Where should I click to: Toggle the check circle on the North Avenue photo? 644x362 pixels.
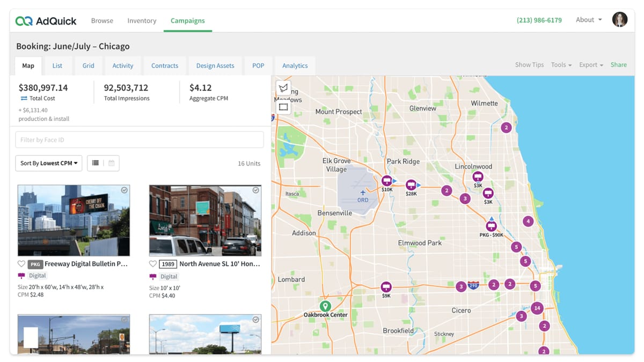pyautogui.click(x=256, y=190)
